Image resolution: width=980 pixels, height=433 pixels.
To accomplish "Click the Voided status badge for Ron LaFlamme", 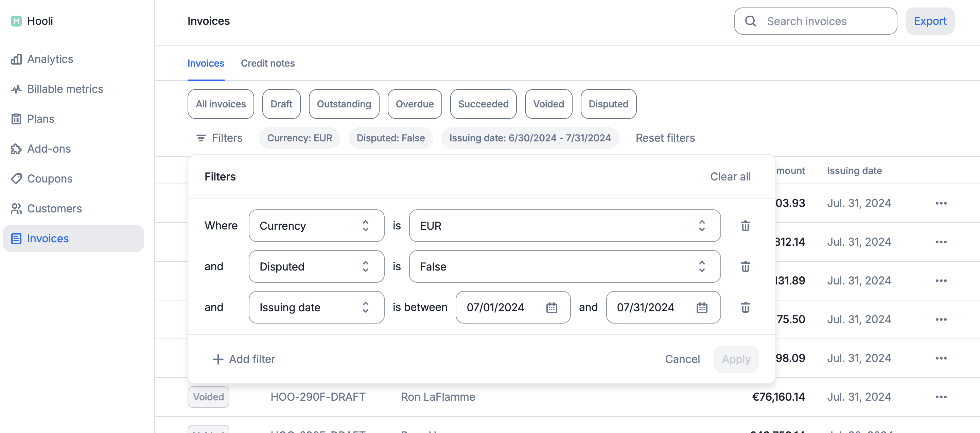I will [x=208, y=397].
